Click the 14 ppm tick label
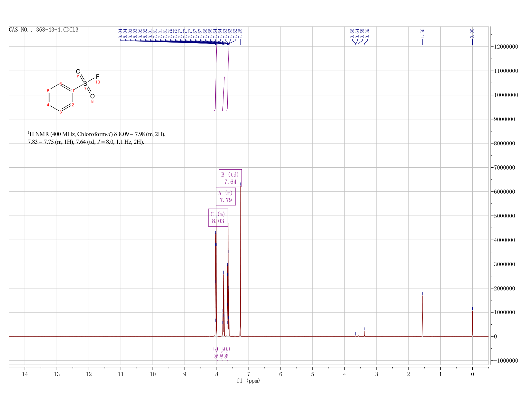The width and height of the screenshot is (532, 411). click(x=25, y=374)
